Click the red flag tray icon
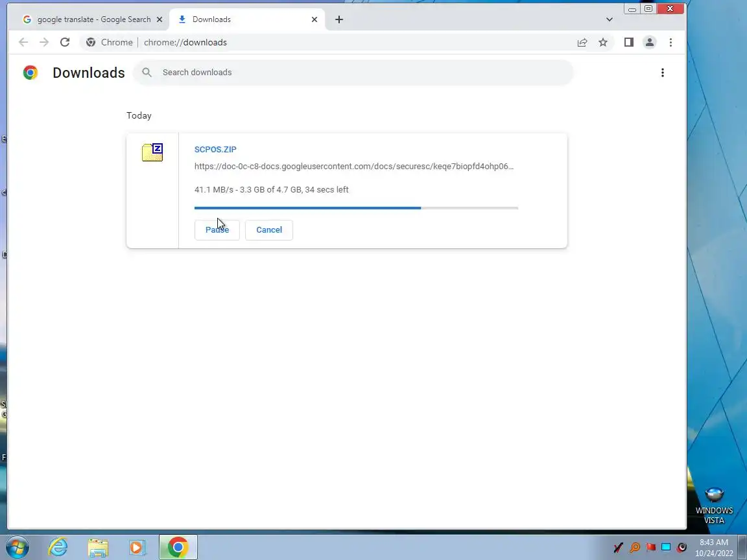The height and width of the screenshot is (560, 747). click(651, 547)
